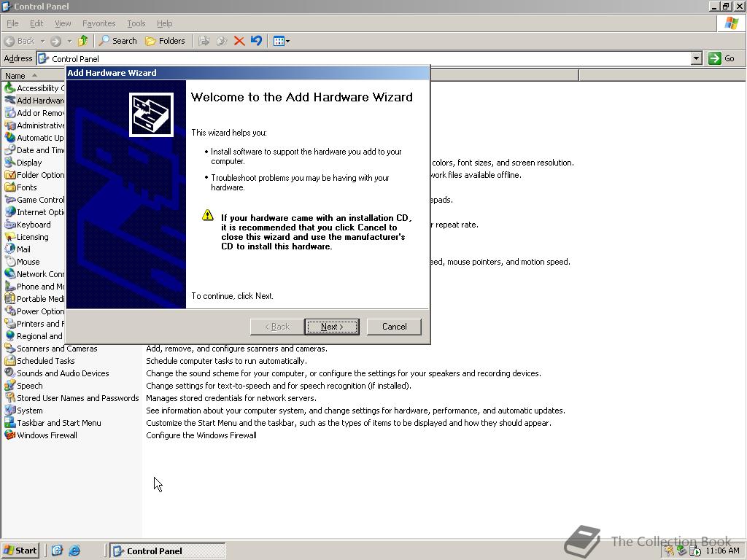
Task: Open Scanners and Cameras icon
Action: (x=10, y=348)
